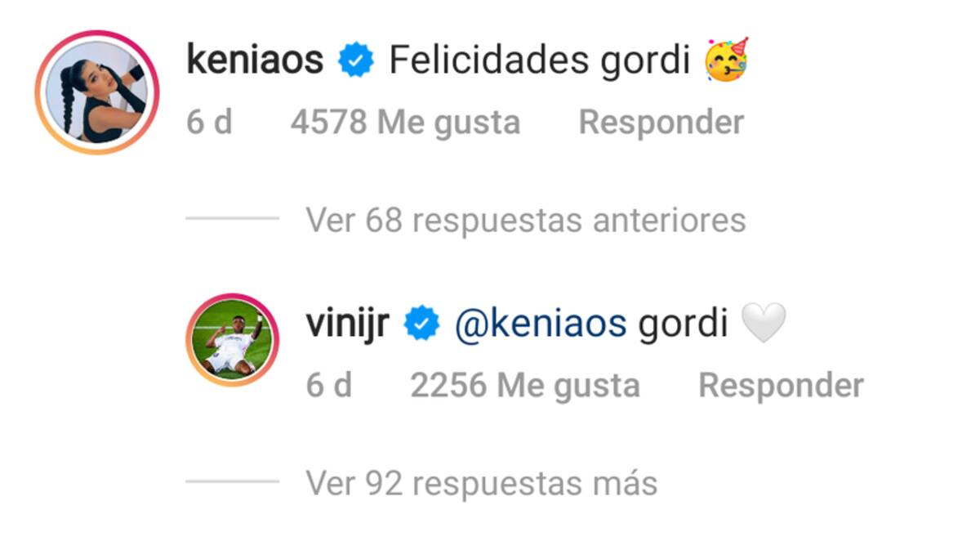
Task: Click the verified badge next to keniaos
Action: point(355,61)
